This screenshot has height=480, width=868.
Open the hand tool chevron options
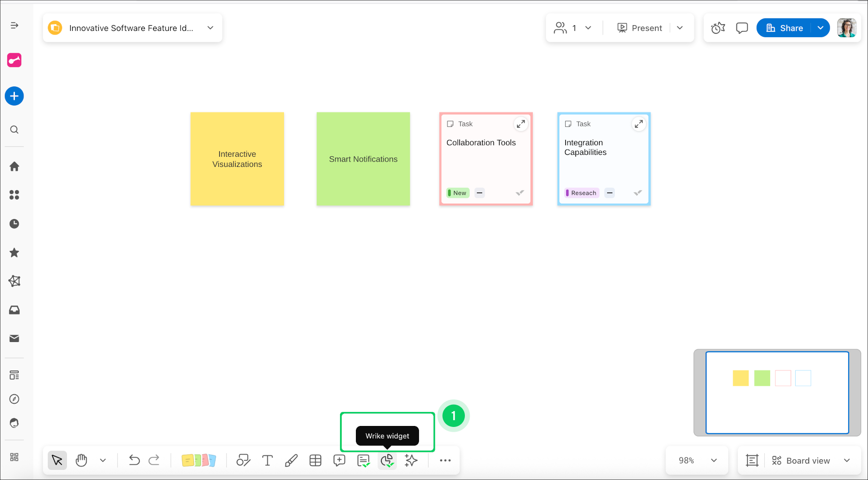click(102, 460)
